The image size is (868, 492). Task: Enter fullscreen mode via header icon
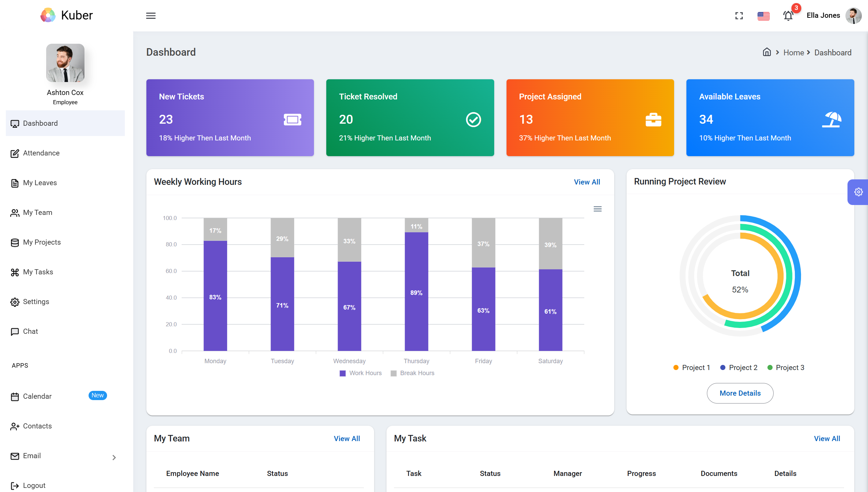[x=739, y=16]
